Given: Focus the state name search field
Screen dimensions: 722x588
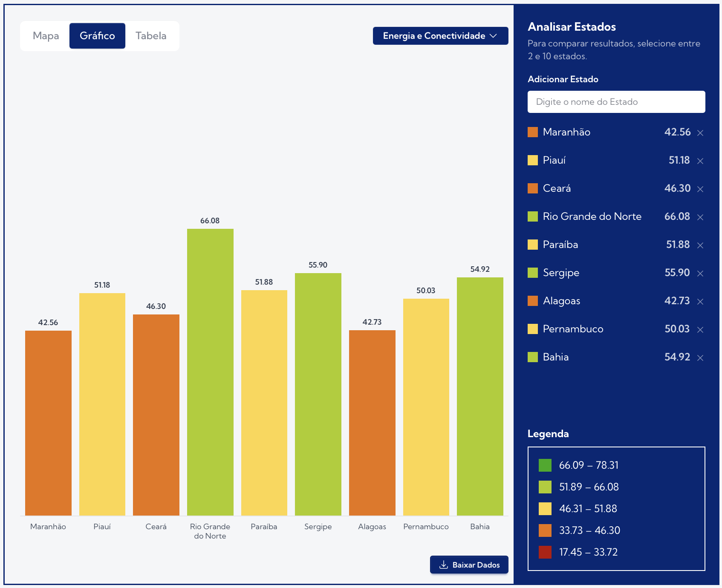Looking at the screenshot, I should point(616,102).
